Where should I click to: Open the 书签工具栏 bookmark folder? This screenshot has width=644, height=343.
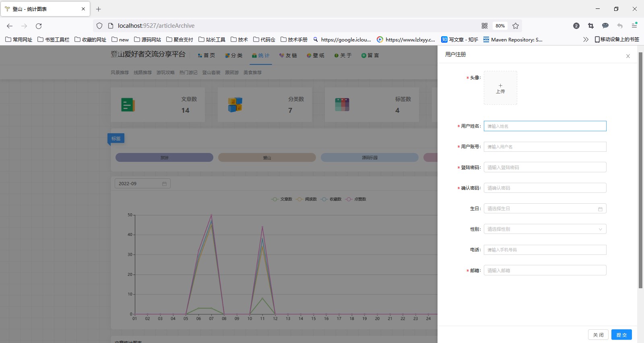click(x=53, y=39)
